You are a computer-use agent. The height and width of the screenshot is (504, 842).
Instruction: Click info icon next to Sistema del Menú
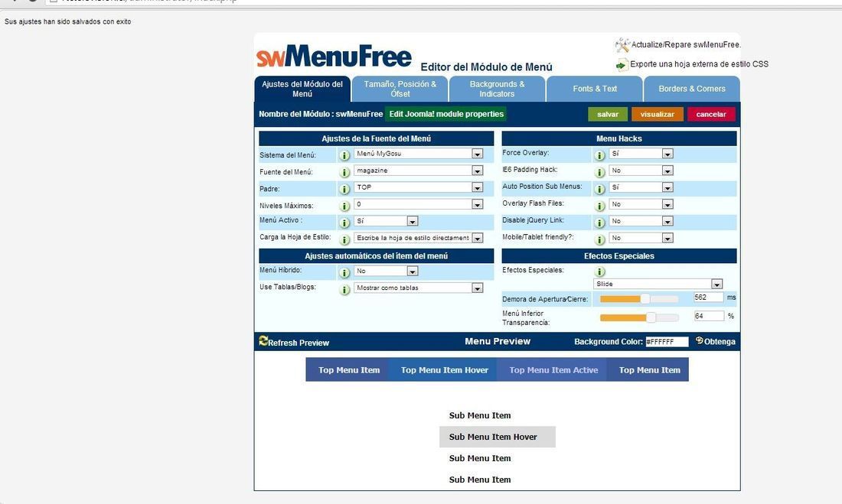coord(344,156)
